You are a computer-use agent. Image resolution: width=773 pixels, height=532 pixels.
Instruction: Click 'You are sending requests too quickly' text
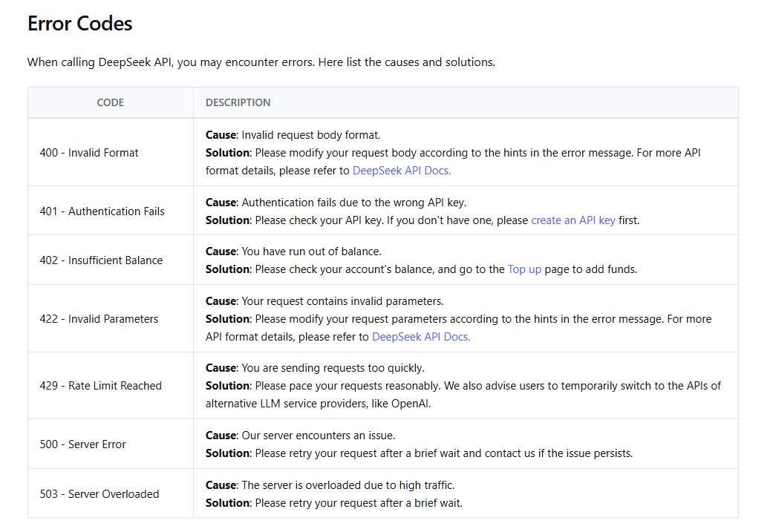click(333, 368)
